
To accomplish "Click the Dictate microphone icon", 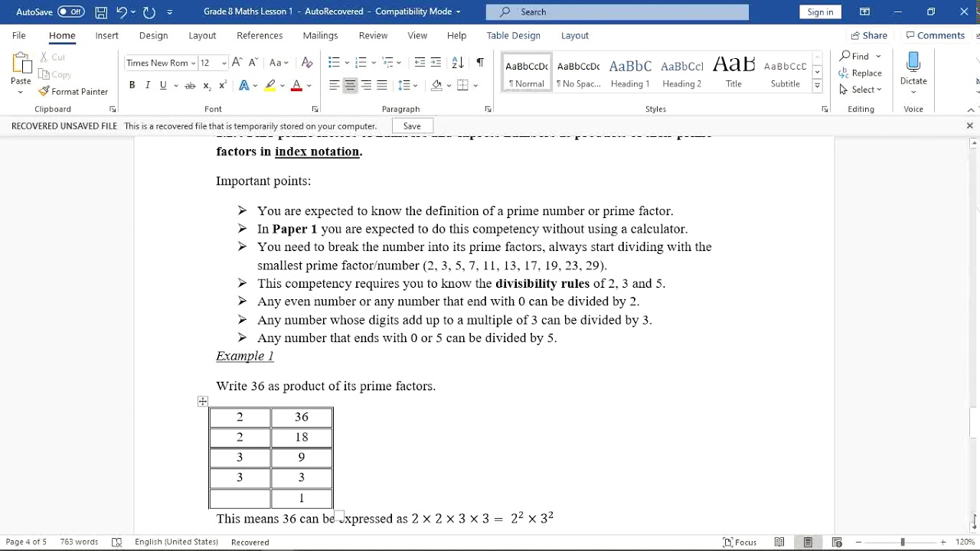I will (913, 62).
